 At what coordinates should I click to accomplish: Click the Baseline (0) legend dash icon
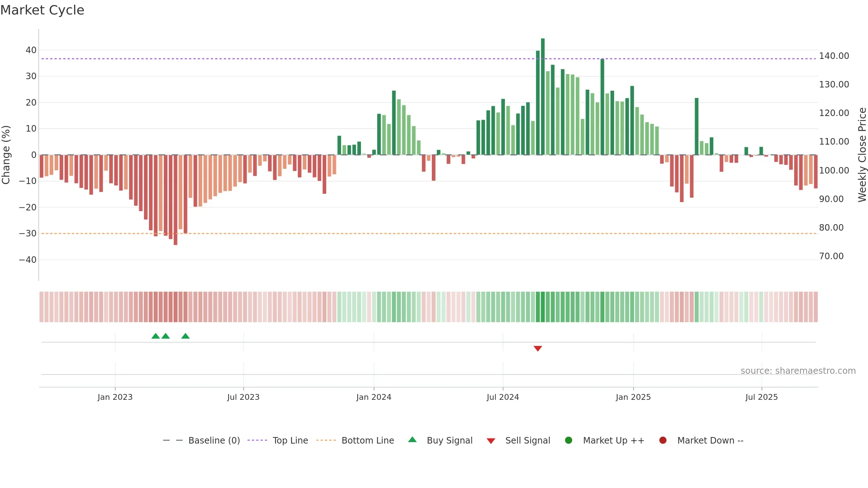(173, 440)
